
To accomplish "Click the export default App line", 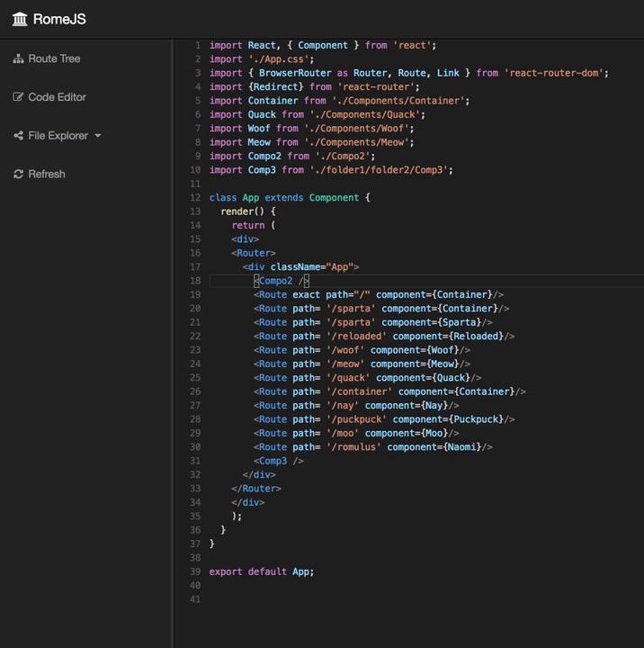I will pos(262,571).
